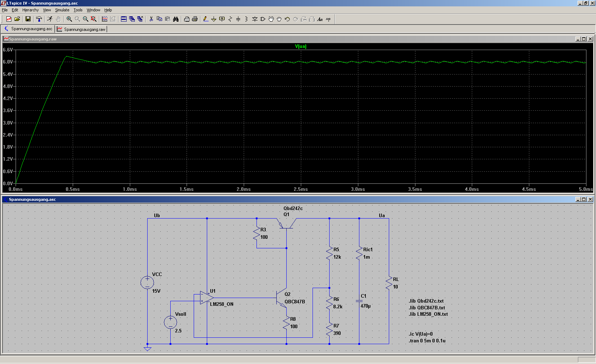This screenshot has width=596, height=364.
Task: Maximize the Spannungsausgang.asc schematic pane
Action: tap(584, 199)
